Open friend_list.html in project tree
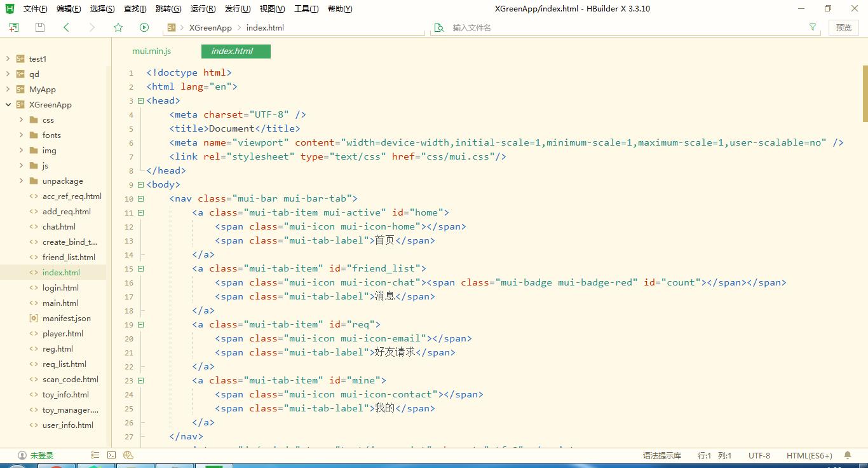868x468 pixels. click(x=69, y=257)
